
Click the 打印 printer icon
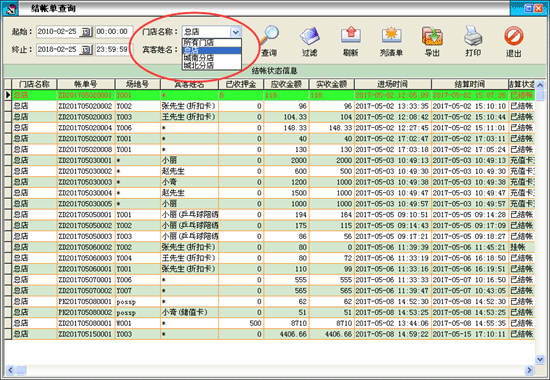473,36
